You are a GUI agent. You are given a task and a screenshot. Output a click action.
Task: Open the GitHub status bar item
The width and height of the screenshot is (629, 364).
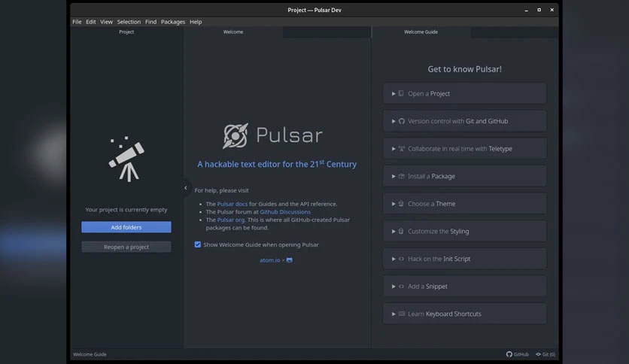518,354
